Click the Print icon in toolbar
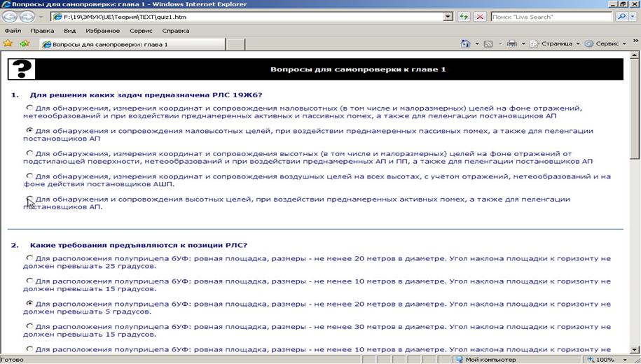The height and width of the screenshot is (364, 641). click(x=512, y=44)
